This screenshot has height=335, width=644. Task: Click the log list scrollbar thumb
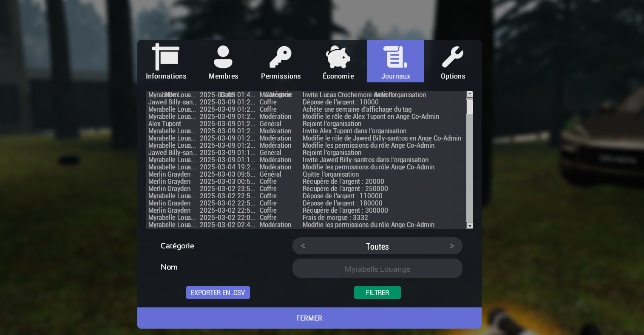click(470, 107)
